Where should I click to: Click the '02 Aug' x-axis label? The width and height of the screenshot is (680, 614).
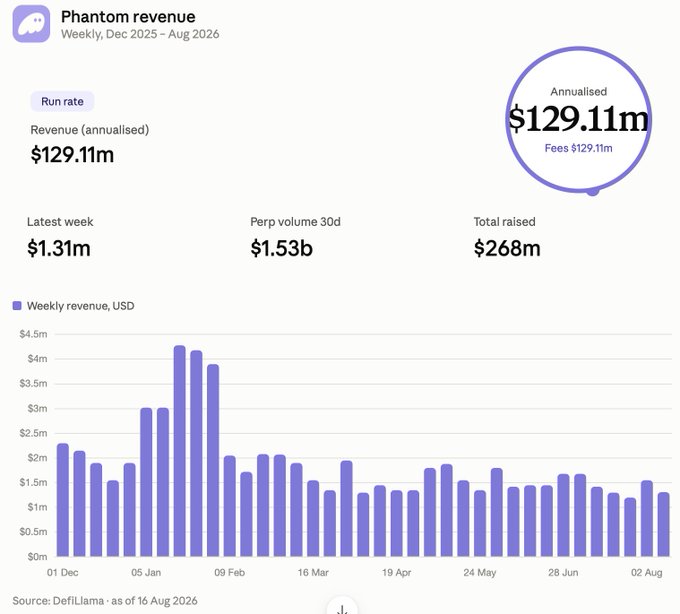(647, 572)
